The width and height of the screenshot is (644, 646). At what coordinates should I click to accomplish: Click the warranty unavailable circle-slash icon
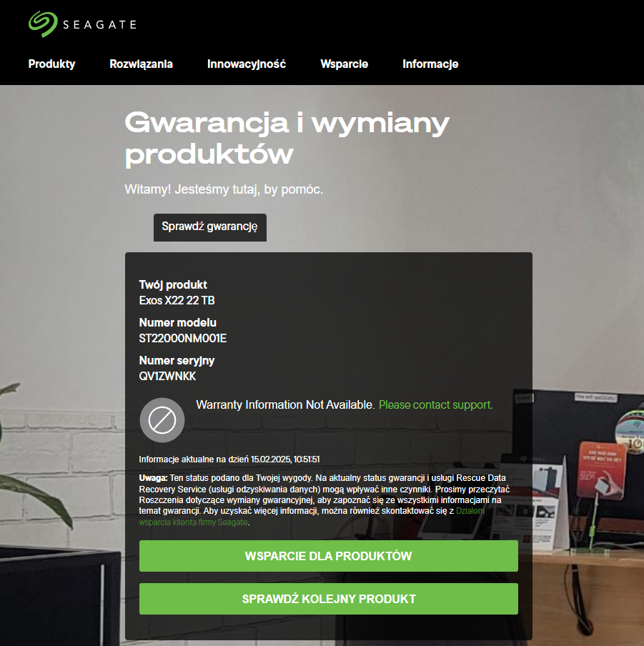click(x=162, y=420)
